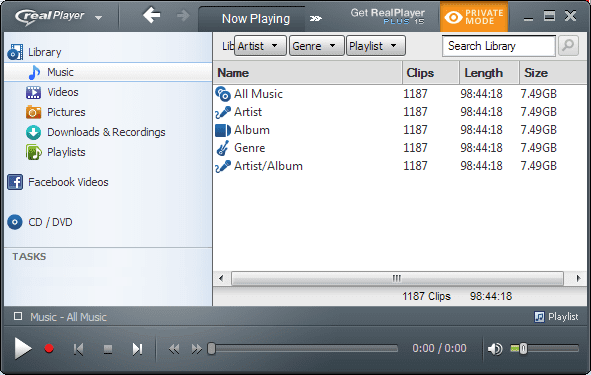This screenshot has height=375, width=591.
Task: Click the Genre guitar icon
Action: point(223,148)
